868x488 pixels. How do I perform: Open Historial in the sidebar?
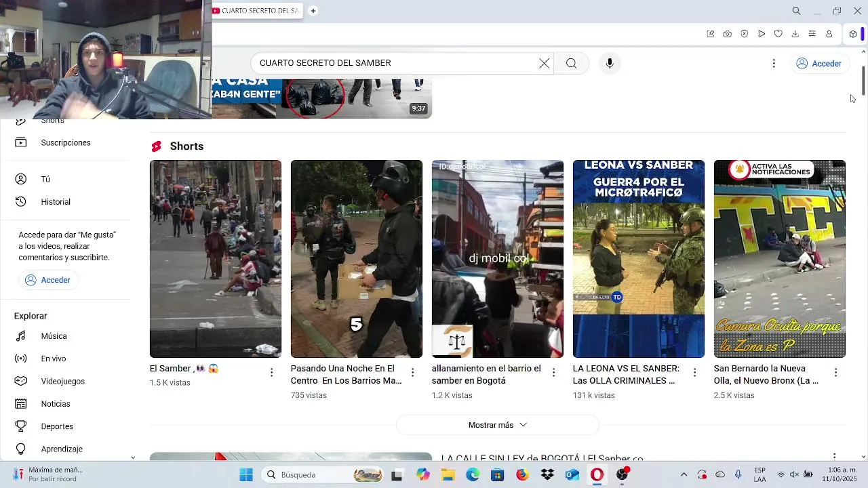pyautogui.click(x=55, y=201)
